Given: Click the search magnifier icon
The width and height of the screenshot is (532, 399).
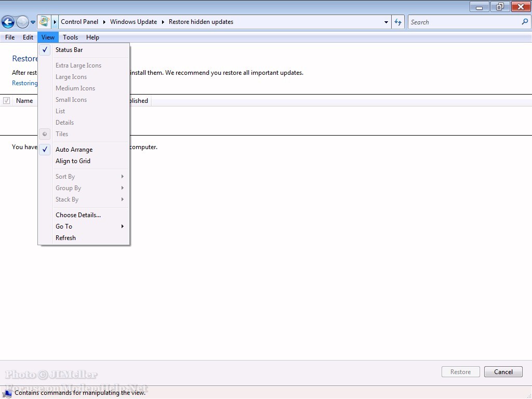Looking at the screenshot, I should pyautogui.click(x=525, y=22).
